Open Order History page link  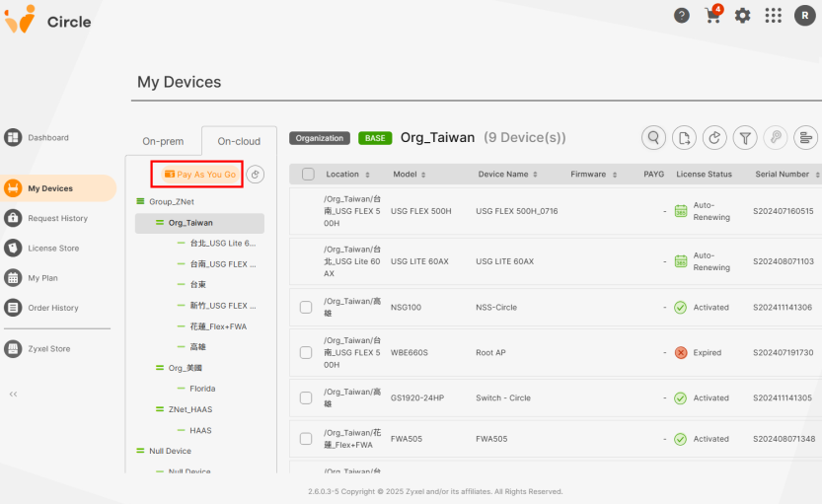53,308
